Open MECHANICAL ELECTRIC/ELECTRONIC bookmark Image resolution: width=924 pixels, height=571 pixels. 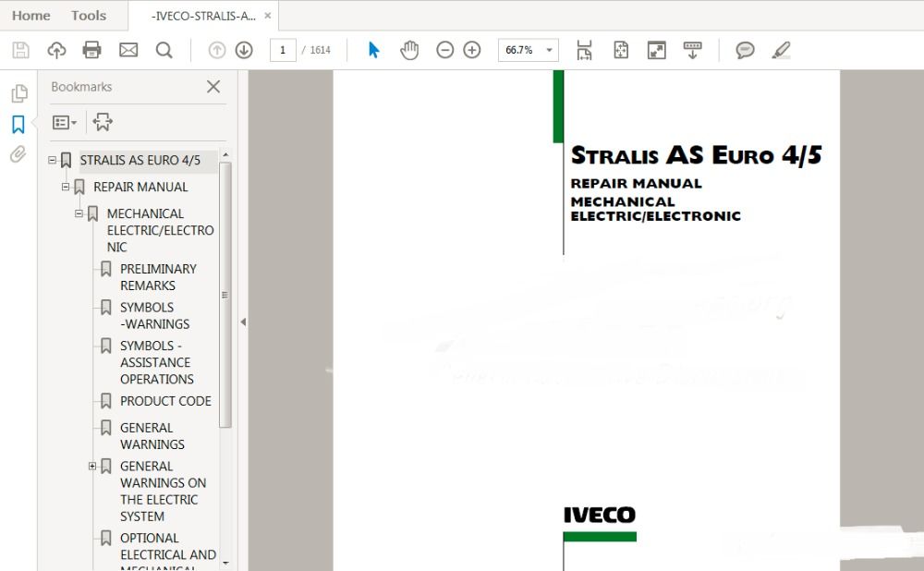[160, 230]
